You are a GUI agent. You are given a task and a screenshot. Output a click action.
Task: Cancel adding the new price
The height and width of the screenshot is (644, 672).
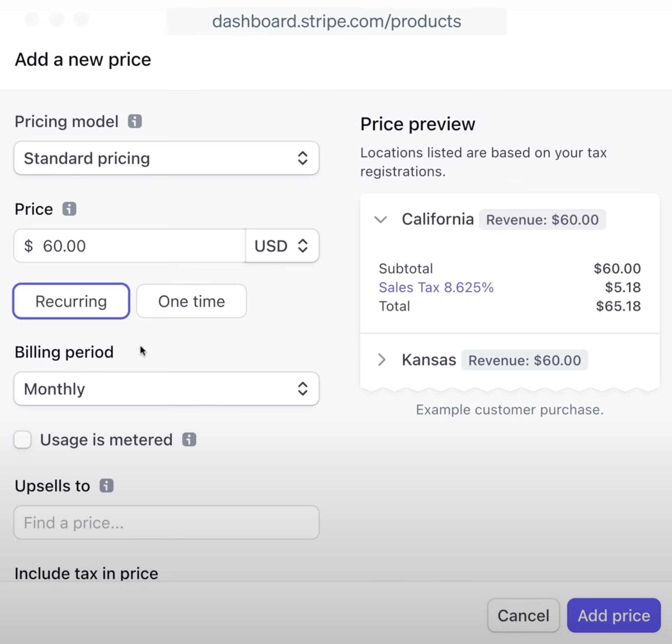tap(523, 615)
